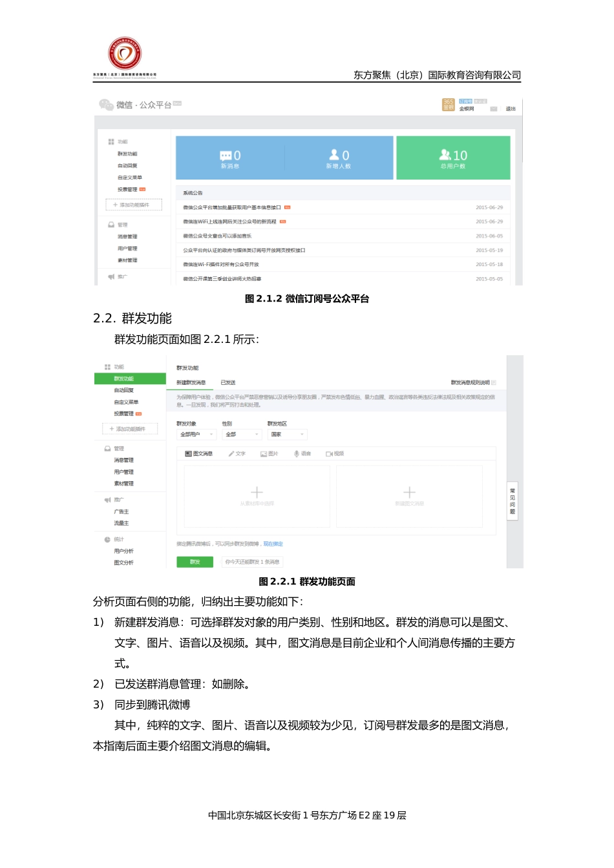614x868 pixels.
Task: Open 消息管理 in figure 2.2.1 sidebar
Action: pos(124,460)
